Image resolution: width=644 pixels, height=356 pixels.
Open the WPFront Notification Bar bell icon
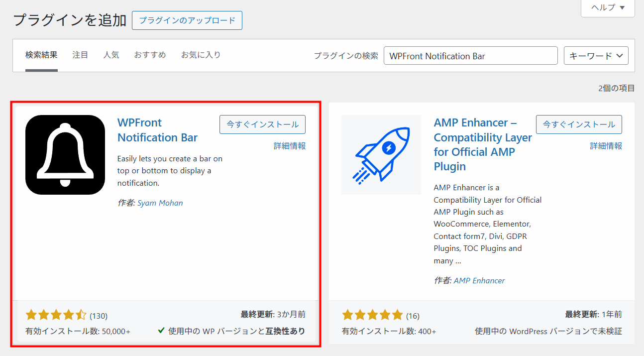coord(65,155)
